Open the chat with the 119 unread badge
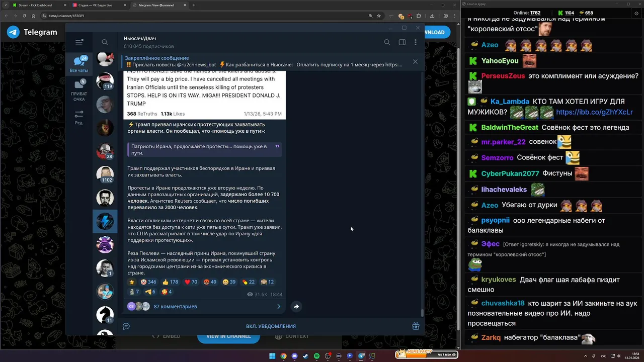Image resolution: width=644 pixels, height=362 pixels. (105, 81)
